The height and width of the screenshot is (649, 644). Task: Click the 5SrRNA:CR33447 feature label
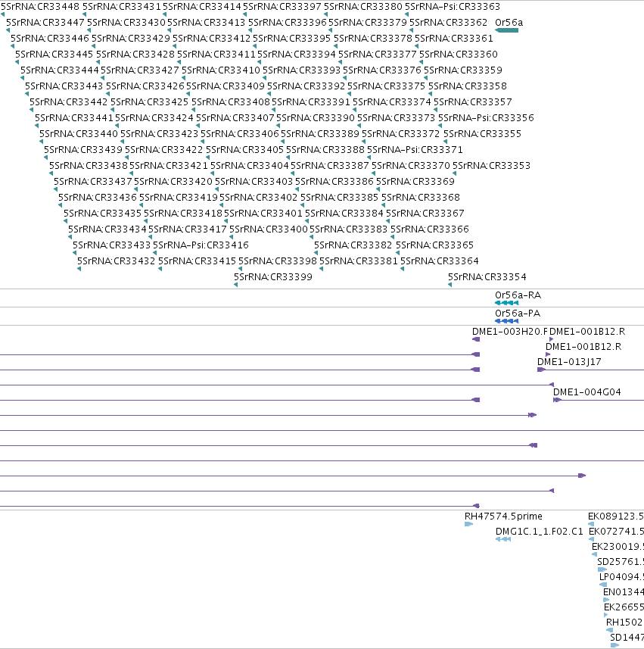point(45,23)
